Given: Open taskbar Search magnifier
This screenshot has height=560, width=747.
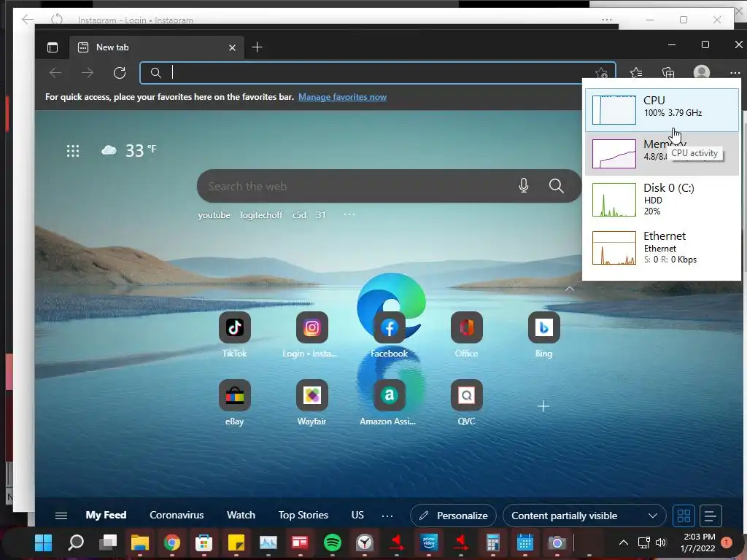Looking at the screenshot, I should 76,542.
